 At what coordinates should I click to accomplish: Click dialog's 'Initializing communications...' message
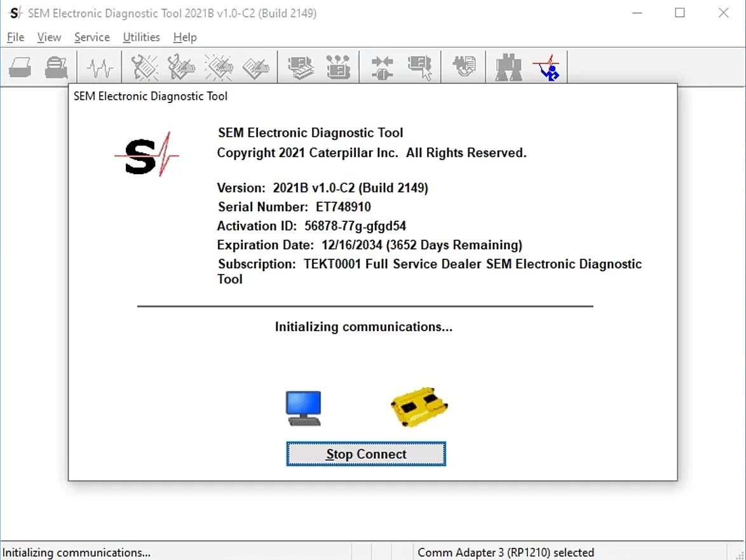[x=364, y=327]
